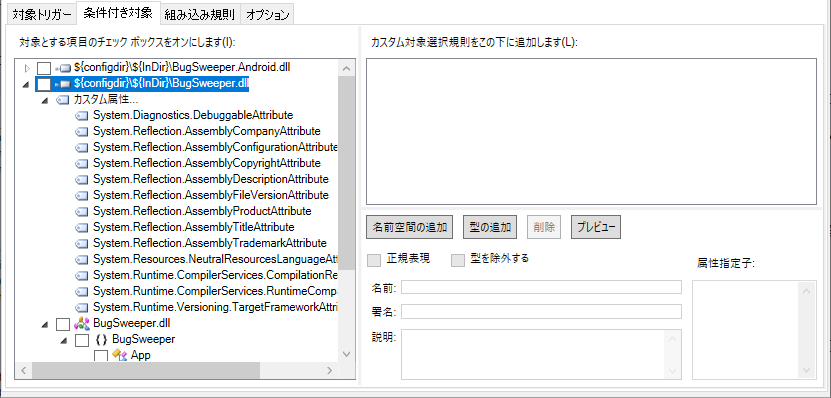Click the AssemblyCompanyAttribute tag icon
The width and height of the screenshot is (831, 398).
point(82,131)
